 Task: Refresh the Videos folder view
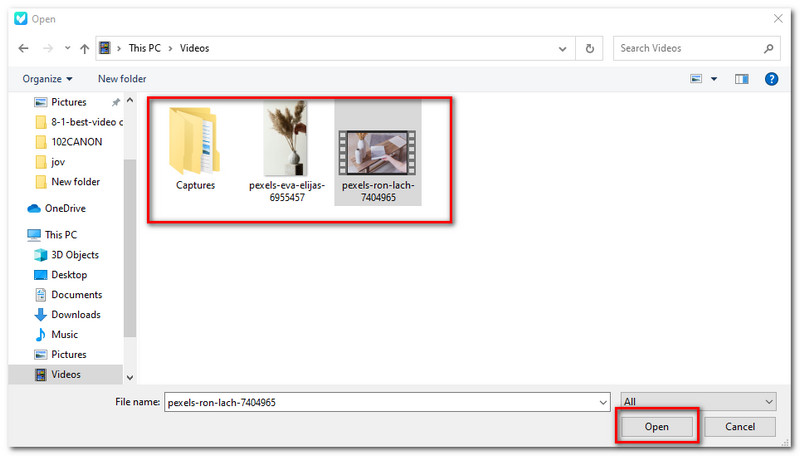click(591, 48)
